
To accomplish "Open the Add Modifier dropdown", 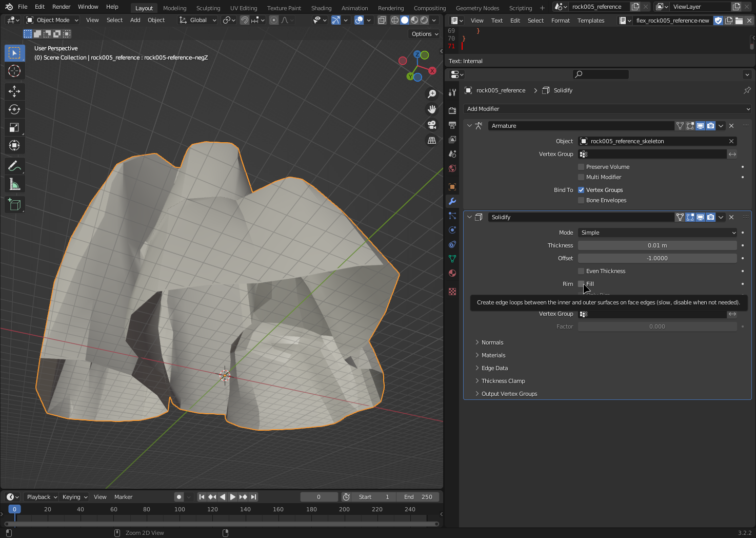I will pyautogui.click(x=607, y=109).
